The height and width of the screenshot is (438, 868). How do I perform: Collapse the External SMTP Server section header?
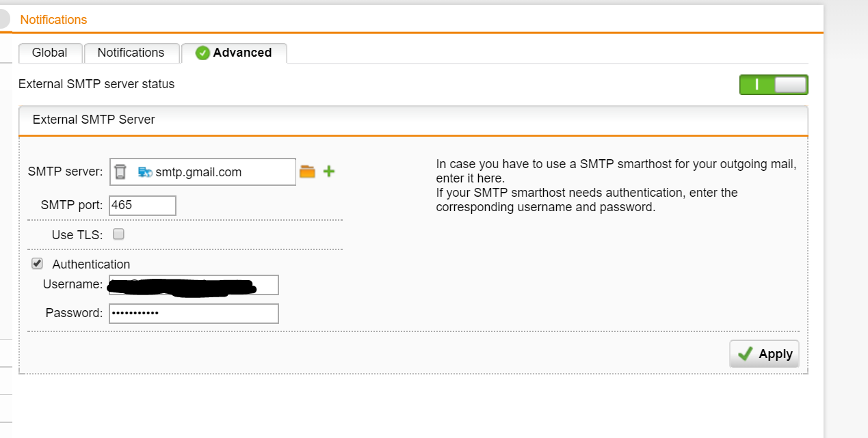[x=413, y=120]
